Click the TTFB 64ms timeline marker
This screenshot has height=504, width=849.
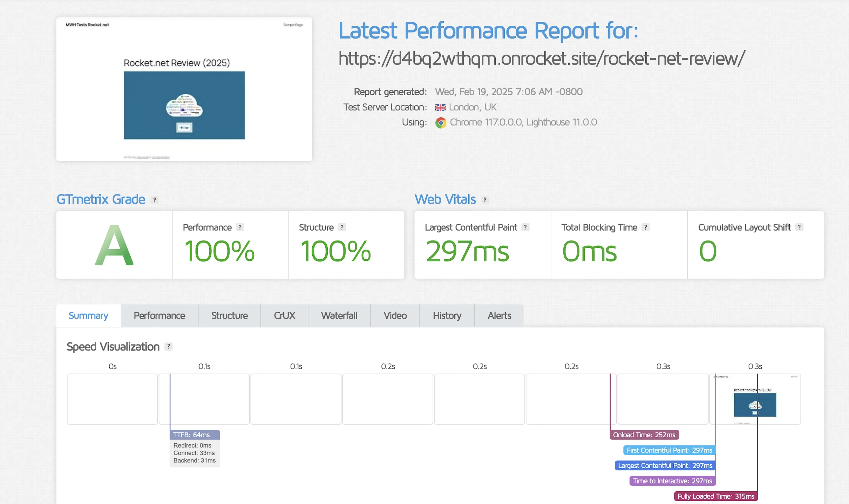point(195,435)
